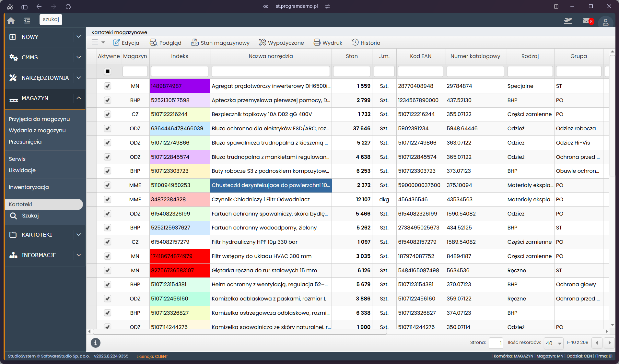Go to the next page of records

[x=609, y=343]
